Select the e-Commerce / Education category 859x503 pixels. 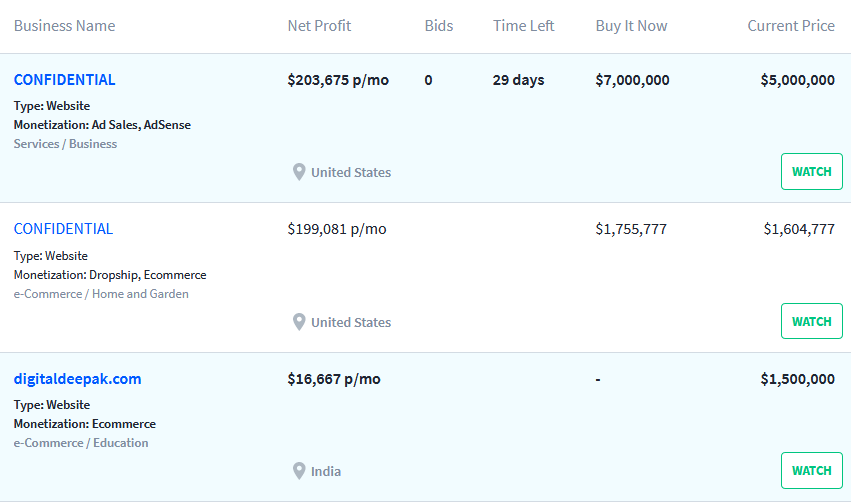81,443
